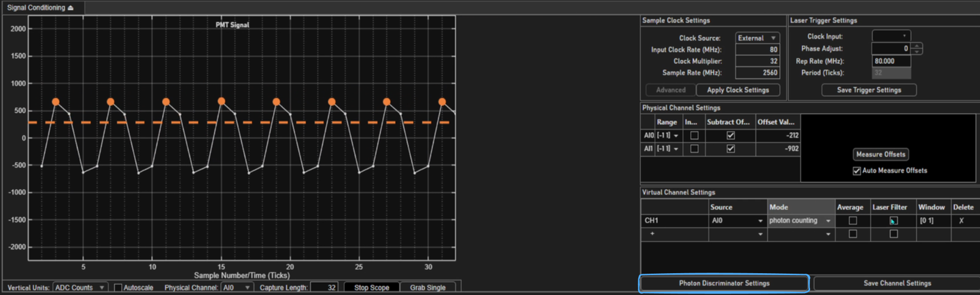Click Grab Single button
This screenshot has width=980, height=295.
coord(427,287)
